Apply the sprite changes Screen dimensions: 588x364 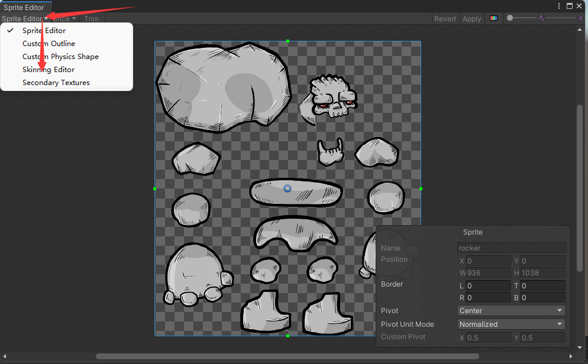pyautogui.click(x=471, y=18)
